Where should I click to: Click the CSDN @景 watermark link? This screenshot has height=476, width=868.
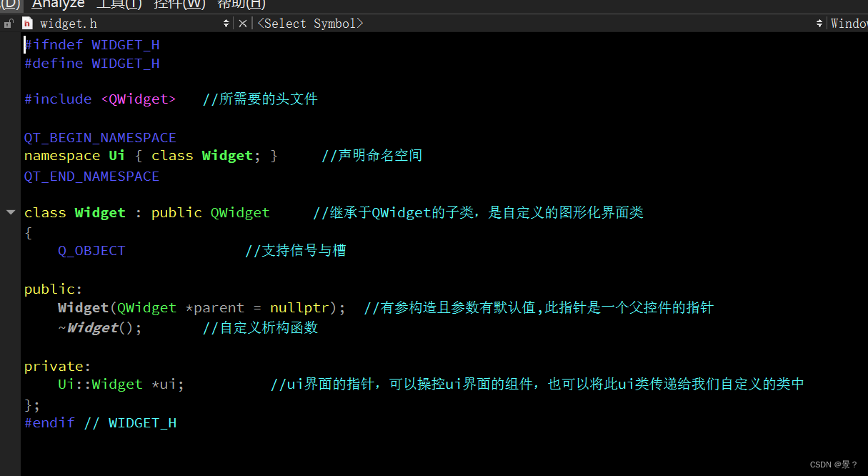[833, 465]
